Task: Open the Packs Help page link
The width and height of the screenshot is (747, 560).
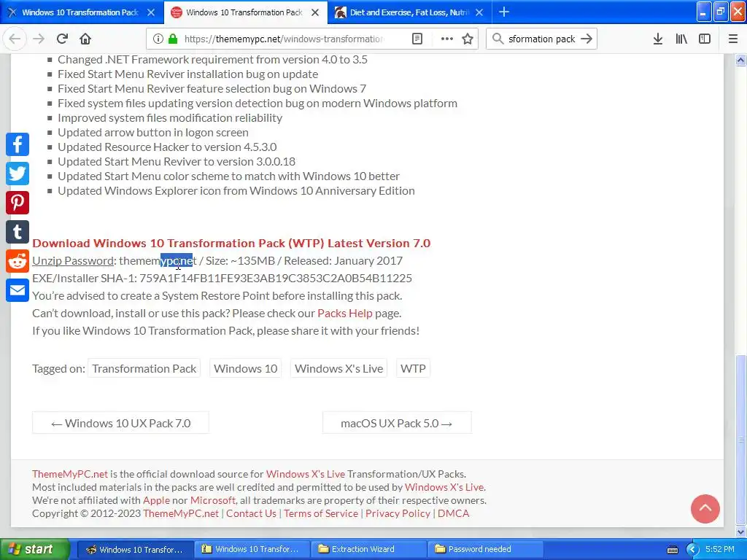Action: (x=345, y=314)
